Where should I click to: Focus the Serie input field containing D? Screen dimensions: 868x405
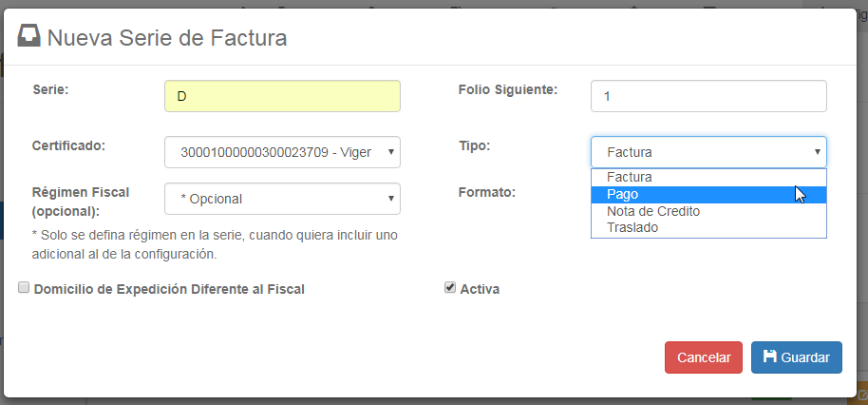[x=282, y=96]
